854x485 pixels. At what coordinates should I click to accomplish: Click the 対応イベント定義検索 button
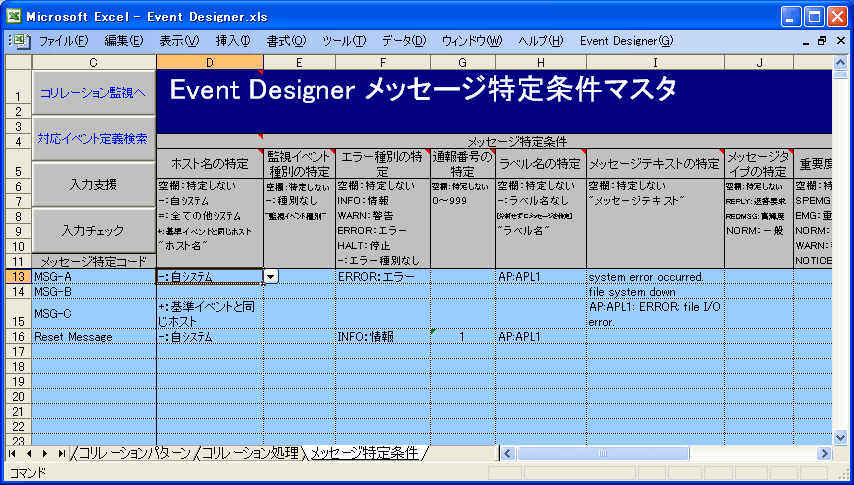click(93, 139)
